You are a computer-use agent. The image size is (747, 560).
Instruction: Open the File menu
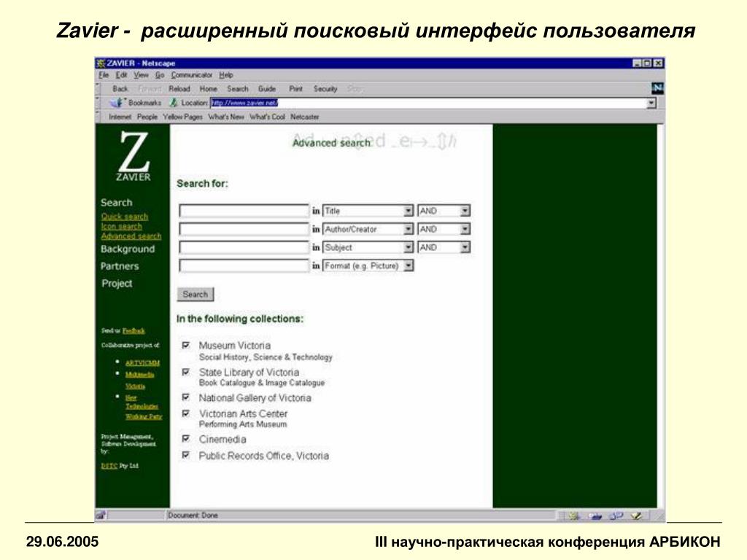[x=104, y=75]
